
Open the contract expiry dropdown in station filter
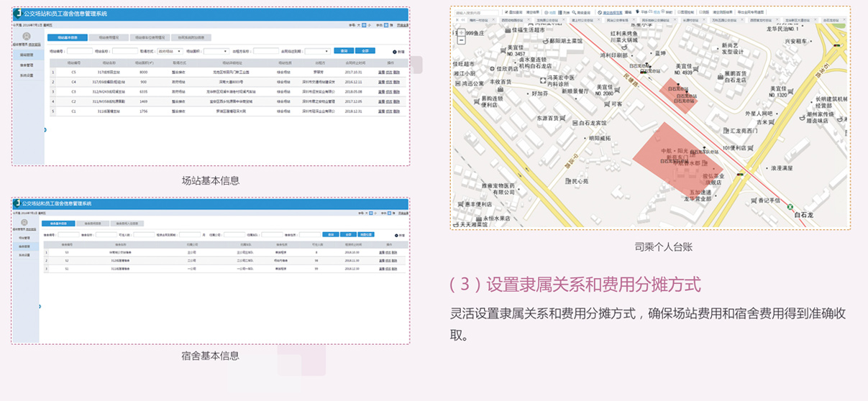point(317,51)
